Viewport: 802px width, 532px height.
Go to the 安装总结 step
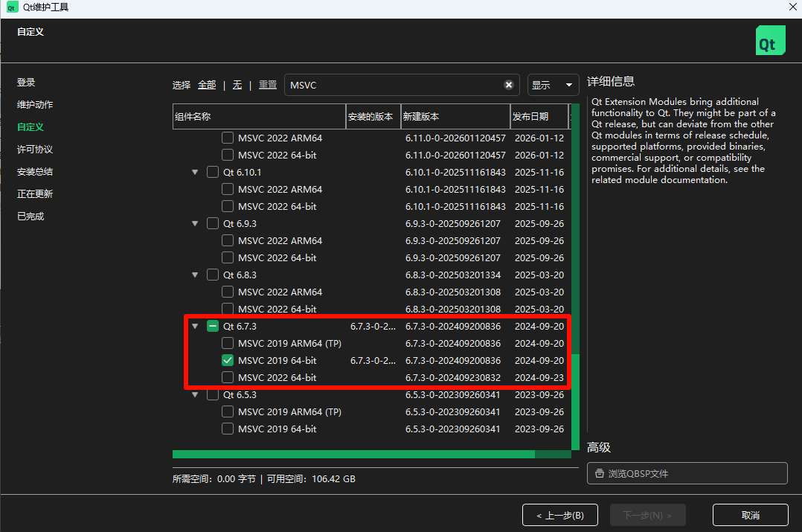pyautogui.click(x=35, y=172)
